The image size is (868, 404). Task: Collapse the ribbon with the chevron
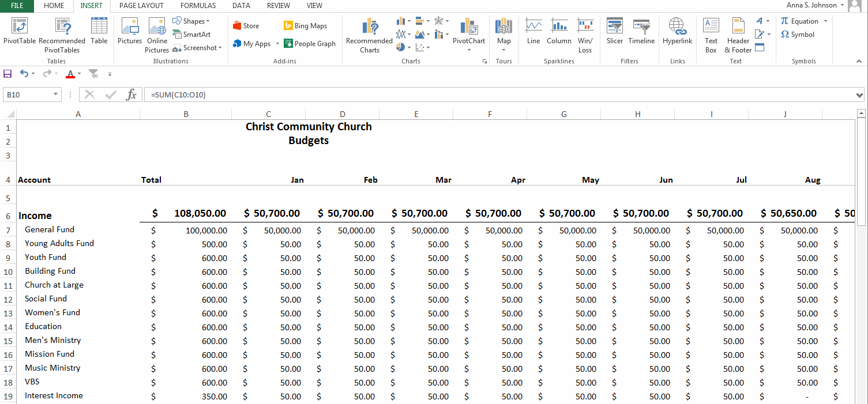pos(859,61)
